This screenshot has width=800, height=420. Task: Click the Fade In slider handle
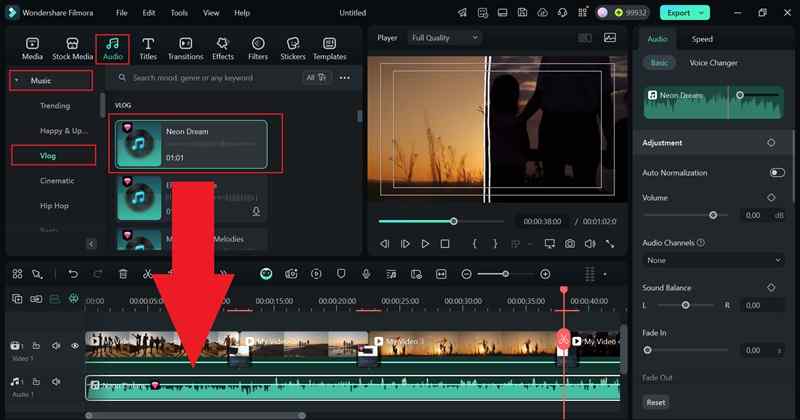click(x=647, y=350)
